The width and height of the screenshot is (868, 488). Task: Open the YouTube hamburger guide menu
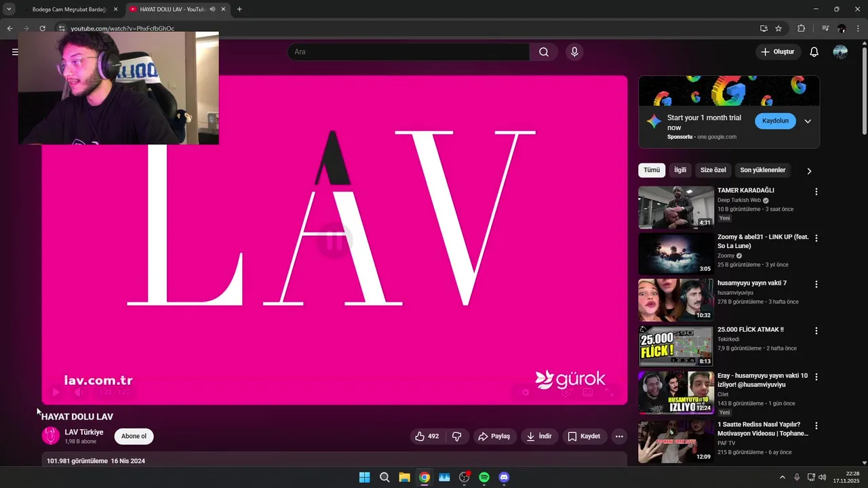coord(15,52)
